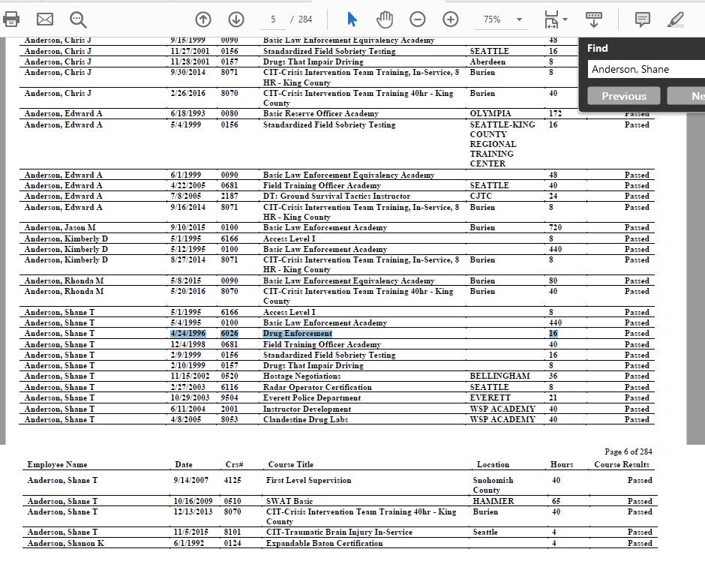Click the Course Title column header
Viewport: 705px width, 588px height.
(x=290, y=464)
